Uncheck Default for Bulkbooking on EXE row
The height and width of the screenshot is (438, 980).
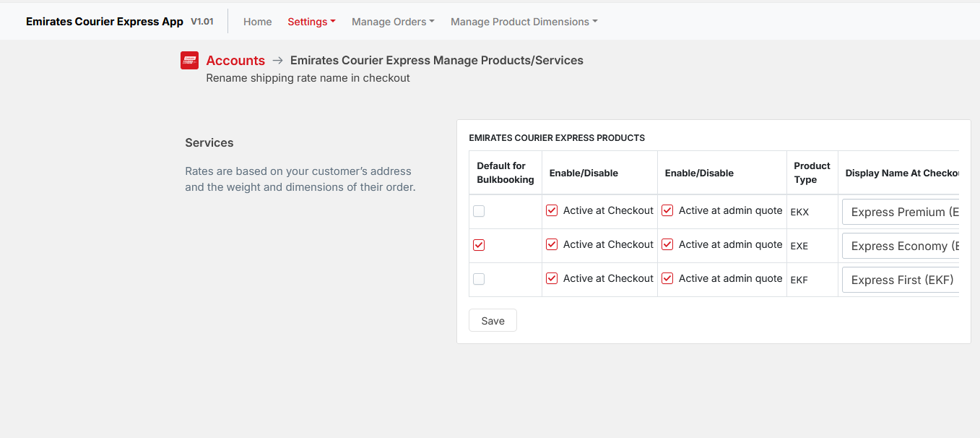[479, 245]
